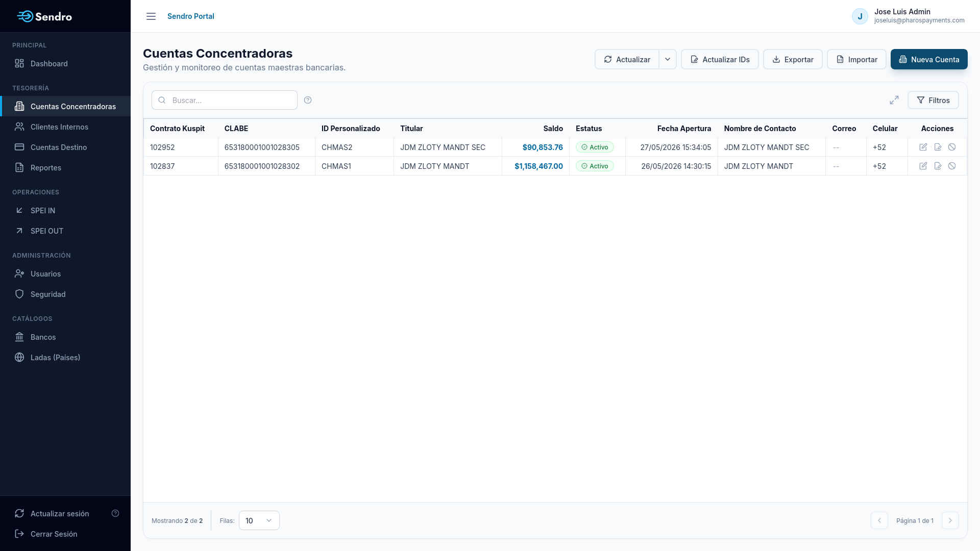Sort by the Saldo column header
Viewport: 980px width, 551px height.
tap(553, 129)
